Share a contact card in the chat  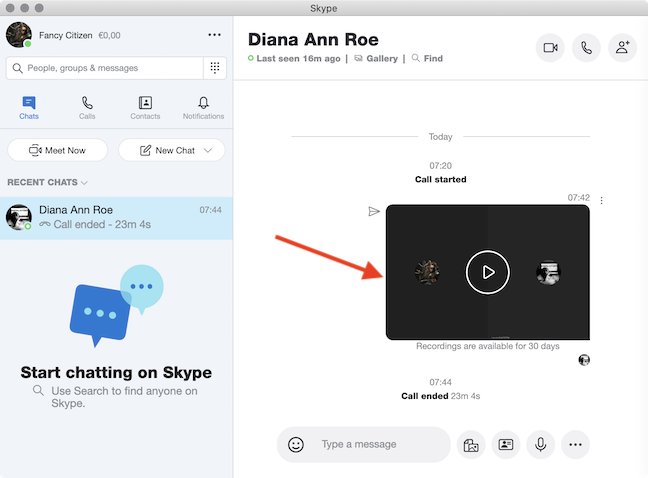coord(506,445)
